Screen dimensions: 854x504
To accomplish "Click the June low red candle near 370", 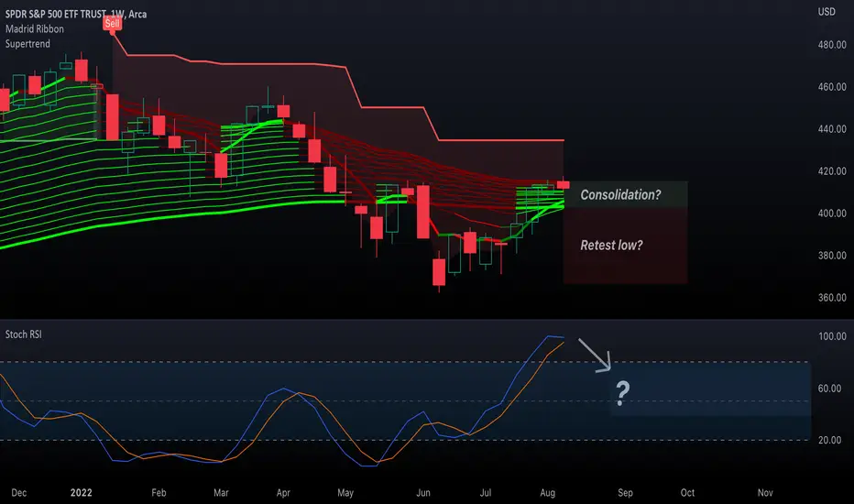I will [x=439, y=272].
